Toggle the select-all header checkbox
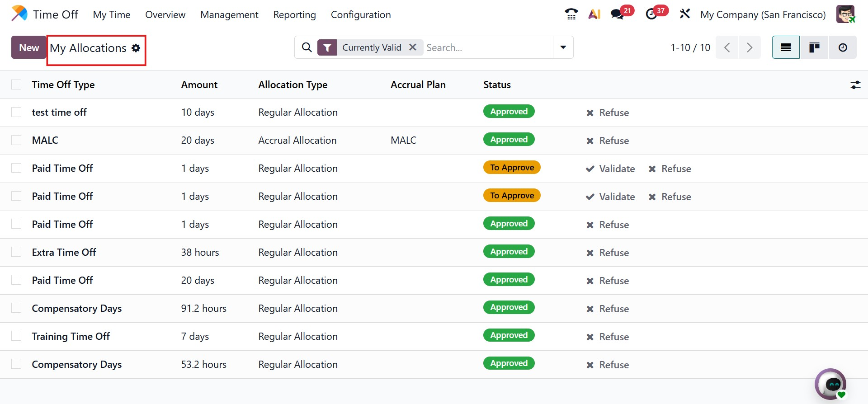This screenshot has height=404, width=868. click(x=16, y=85)
